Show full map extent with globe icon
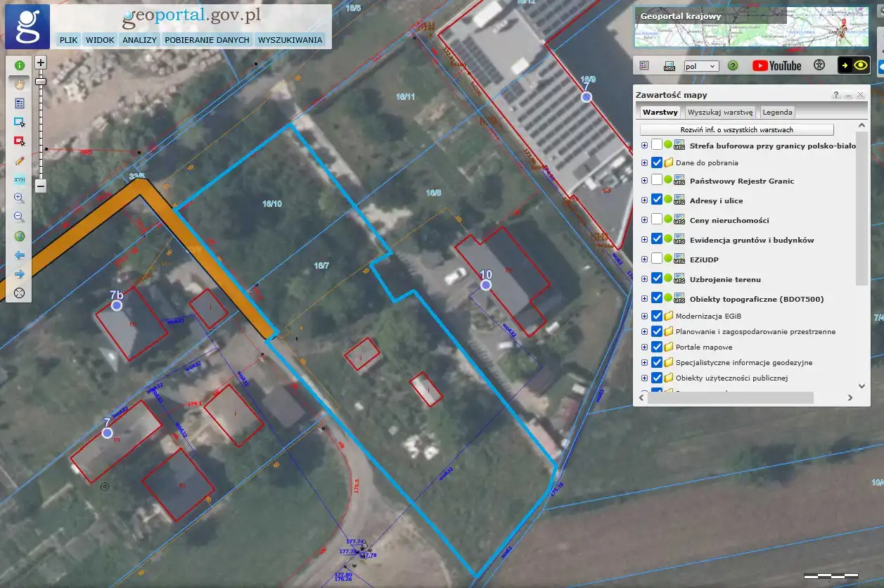This screenshot has height=588, width=884. point(20,236)
